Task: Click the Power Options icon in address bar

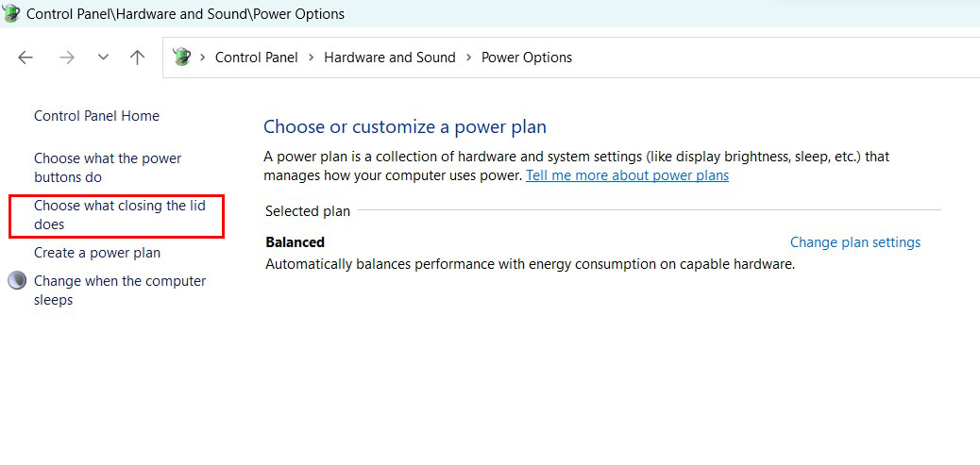Action: click(181, 58)
